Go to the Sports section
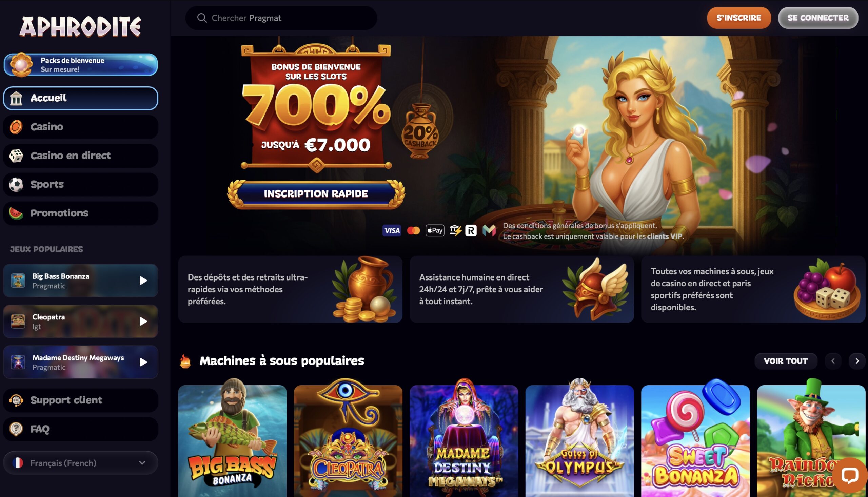The image size is (868, 497). click(81, 184)
